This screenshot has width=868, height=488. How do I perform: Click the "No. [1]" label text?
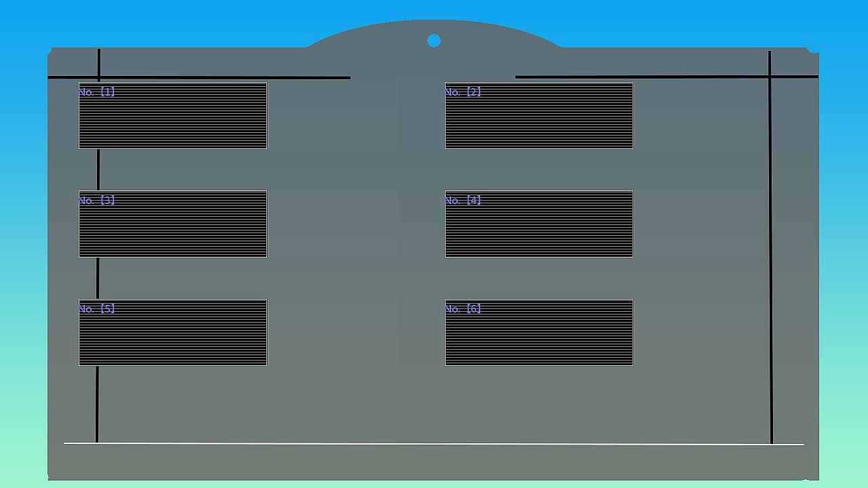click(96, 91)
